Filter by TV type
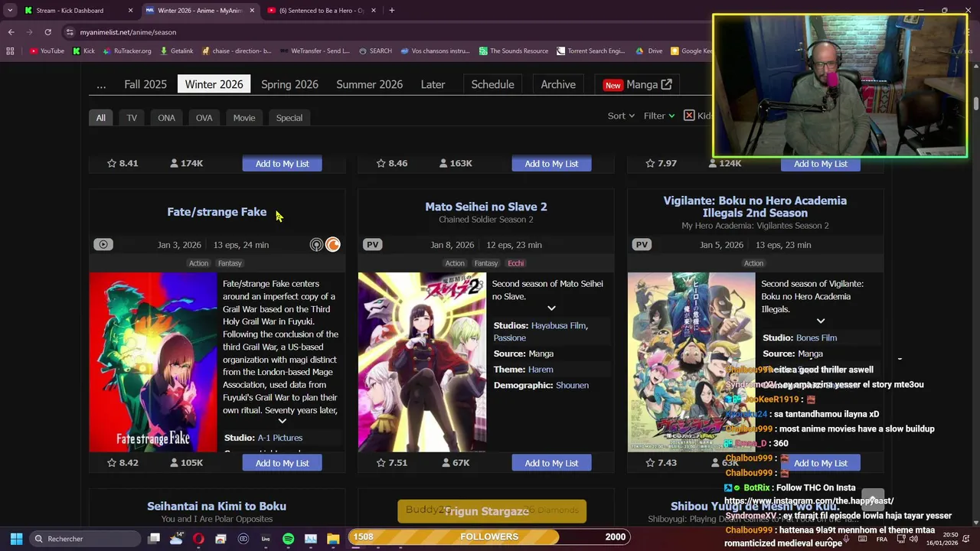This screenshot has height=551, width=980. point(132,118)
